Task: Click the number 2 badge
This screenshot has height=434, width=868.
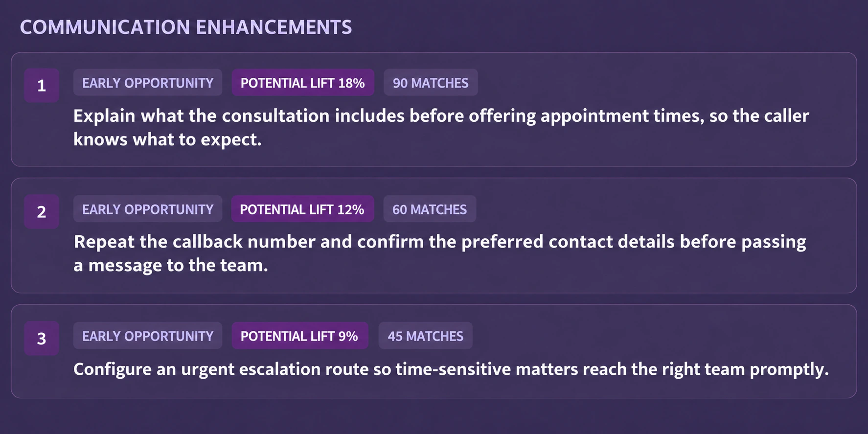Action: click(x=42, y=212)
